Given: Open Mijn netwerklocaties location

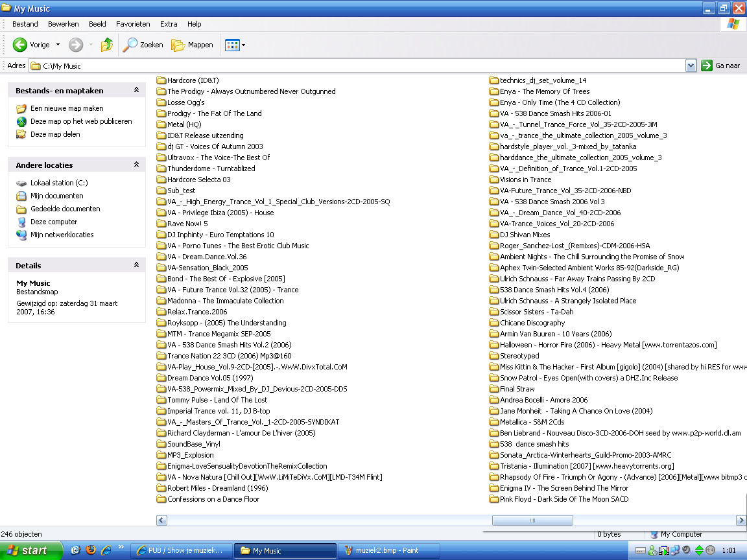Looking at the screenshot, I should tap(62, 235).
